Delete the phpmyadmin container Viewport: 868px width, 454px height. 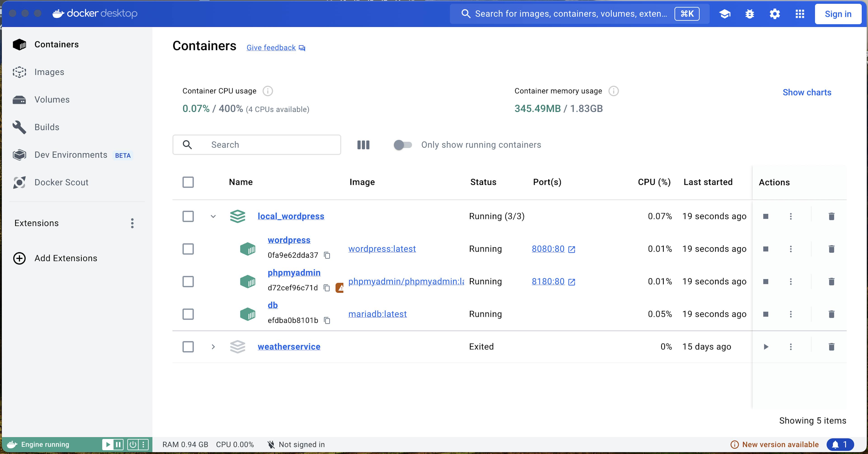831,282
